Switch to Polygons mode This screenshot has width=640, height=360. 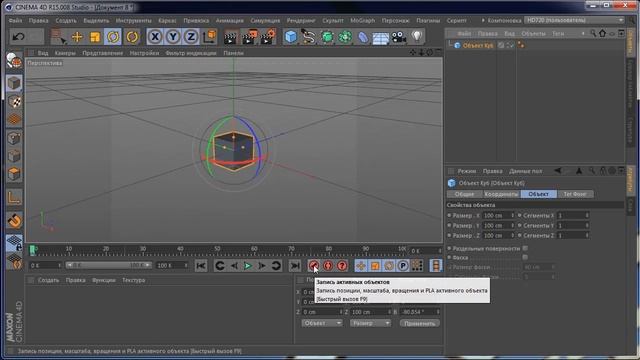(x=14, y=174)
